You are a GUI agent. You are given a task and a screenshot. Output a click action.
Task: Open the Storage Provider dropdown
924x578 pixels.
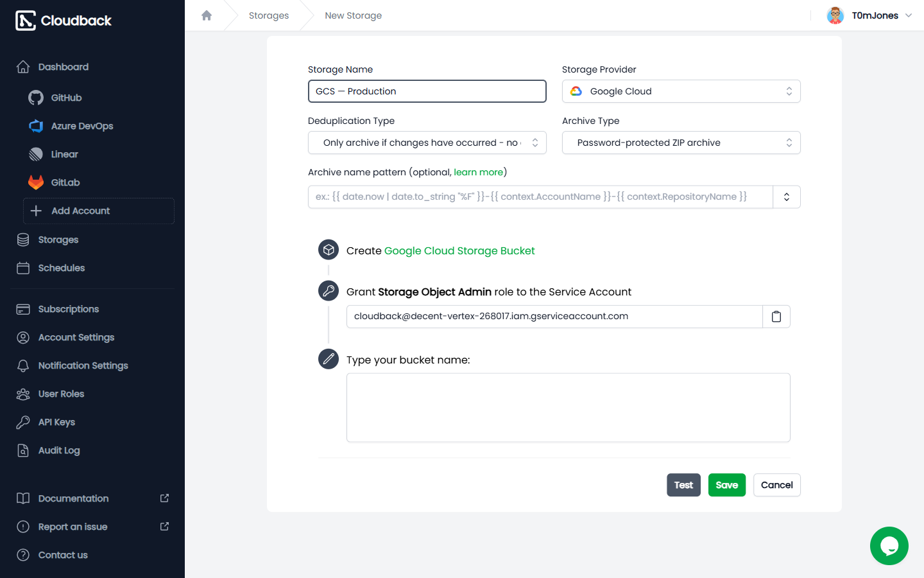coord(681,91)
